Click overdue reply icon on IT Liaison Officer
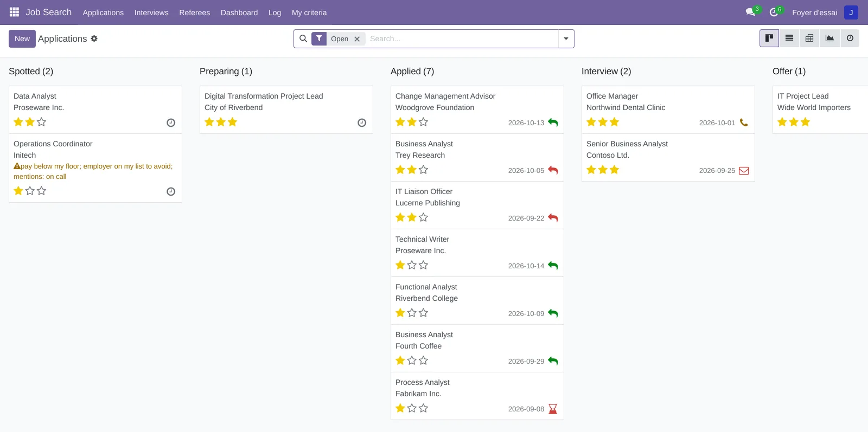The width and height of the screenshot is (868, 432). pyautogui.click(x=553, y=218)
